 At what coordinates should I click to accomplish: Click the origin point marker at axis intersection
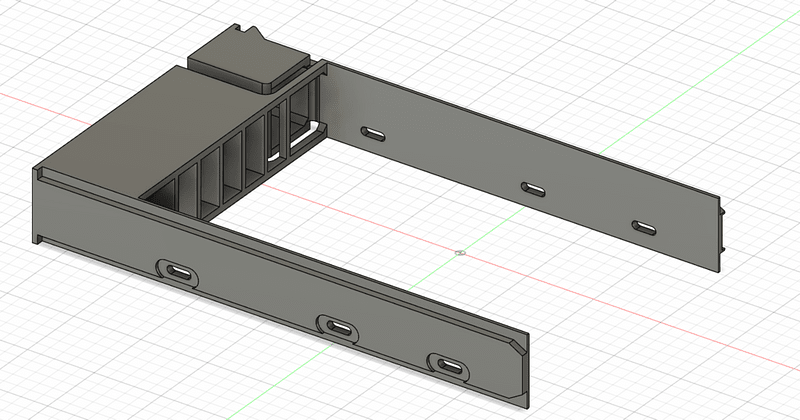460,252
